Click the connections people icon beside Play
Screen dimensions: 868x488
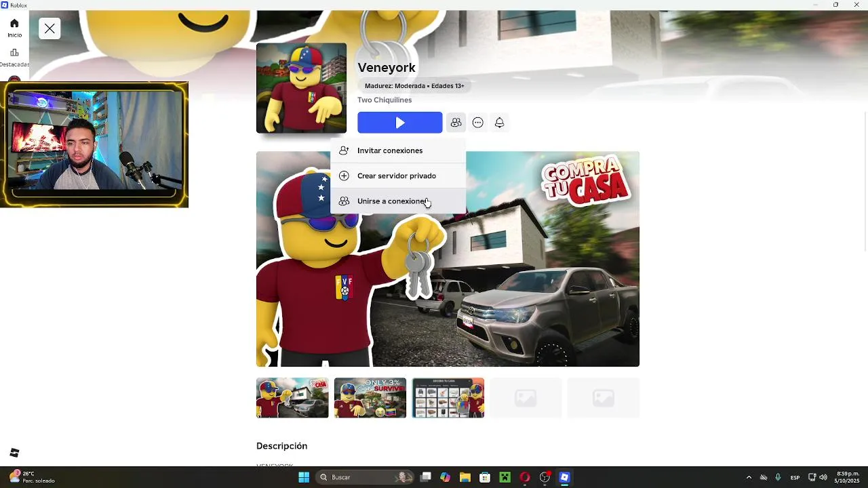click(x=456, y=123)
